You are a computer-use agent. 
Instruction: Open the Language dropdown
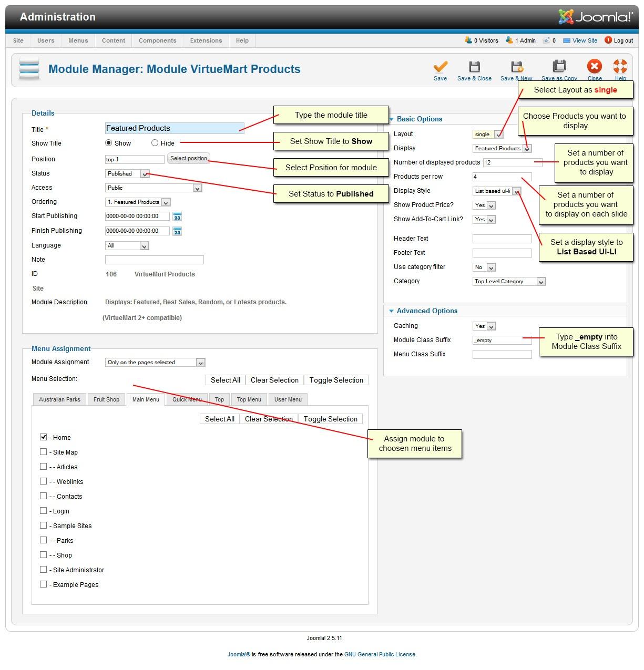tap(127, 245)
